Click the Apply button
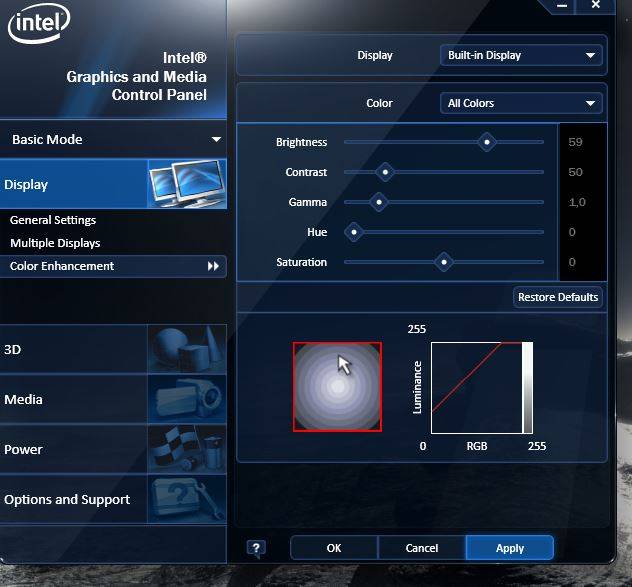This screenshot has height=587, width=632. [x=510, y=548]
